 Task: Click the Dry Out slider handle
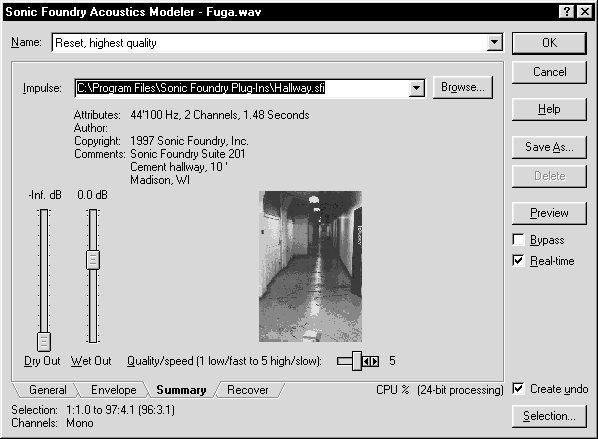point(44,341)
